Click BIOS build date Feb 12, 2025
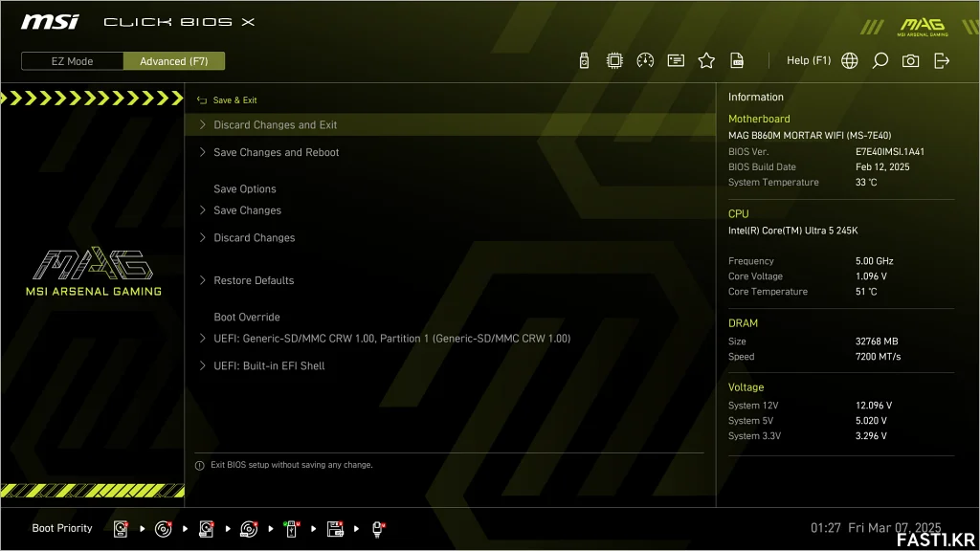The height and width of the screenshot is (551, 980). pyautogui.click(x=881, y=166)
